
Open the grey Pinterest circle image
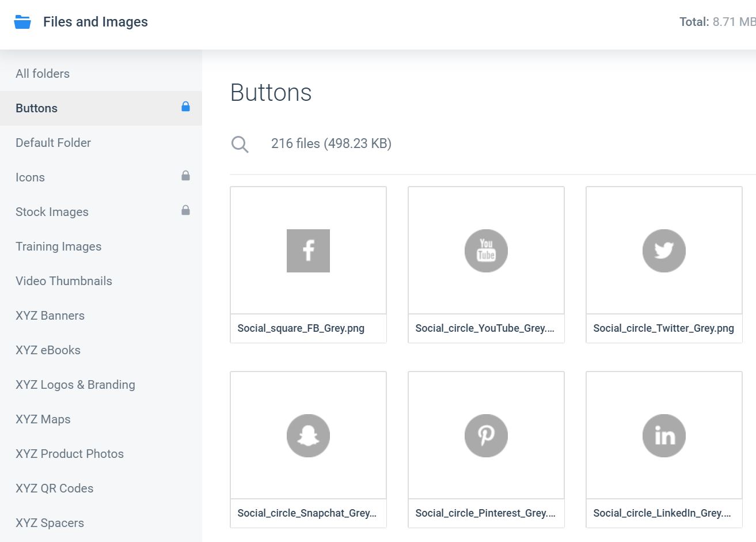click(x=486, y=435)
